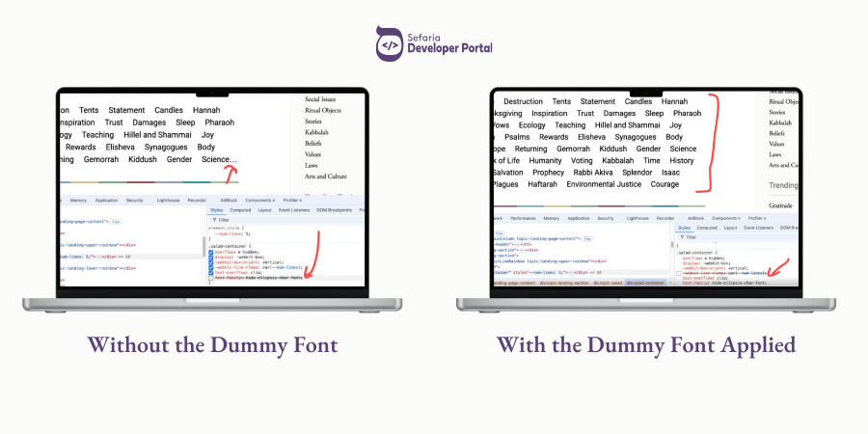Open Arts and Culture category in left laptop
This screenshot has width=868, height=434.
(x=326, y=176)
